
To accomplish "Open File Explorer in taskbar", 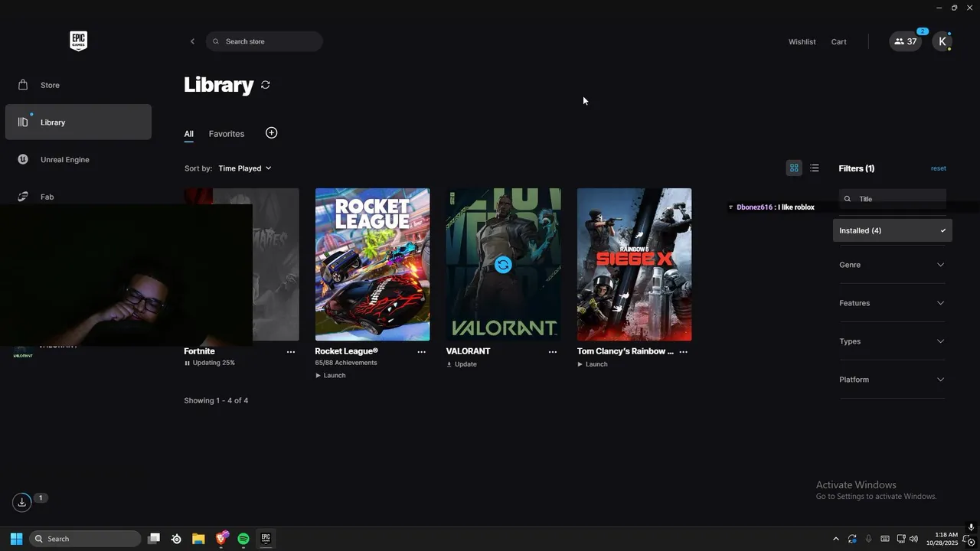I will tap(198, 539).
